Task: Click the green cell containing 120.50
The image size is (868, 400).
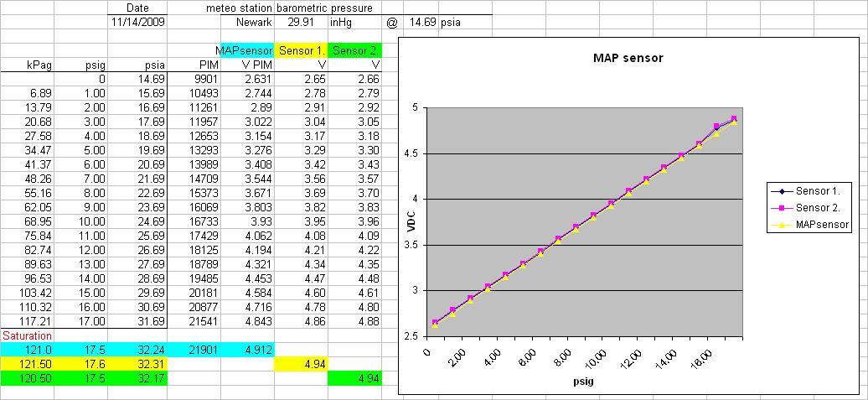Action: (28, 378)
